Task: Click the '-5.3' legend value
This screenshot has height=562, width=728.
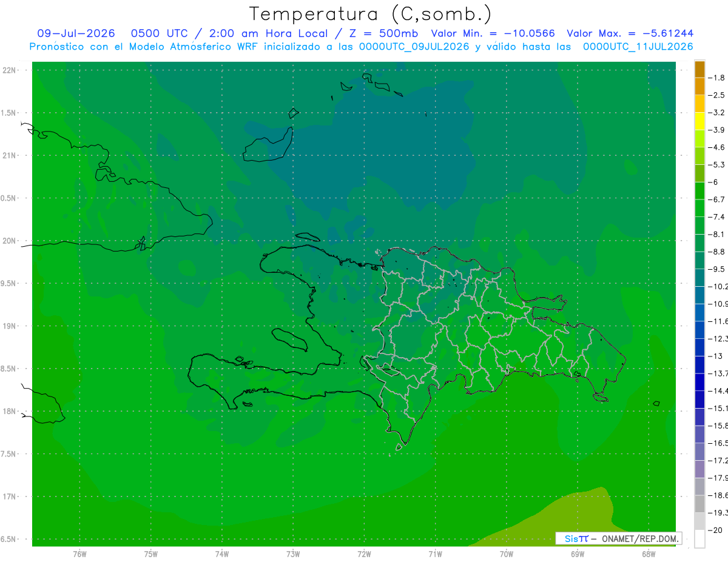Action: [x=716, y=164]
